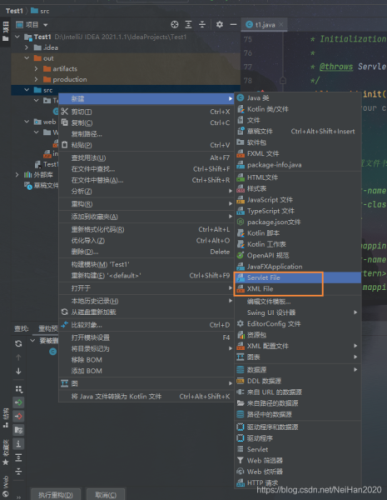Image resolution: width=387 pixels, height=500 pixels.
Task: Click the execute refactor button
Action: coord(55,495)
